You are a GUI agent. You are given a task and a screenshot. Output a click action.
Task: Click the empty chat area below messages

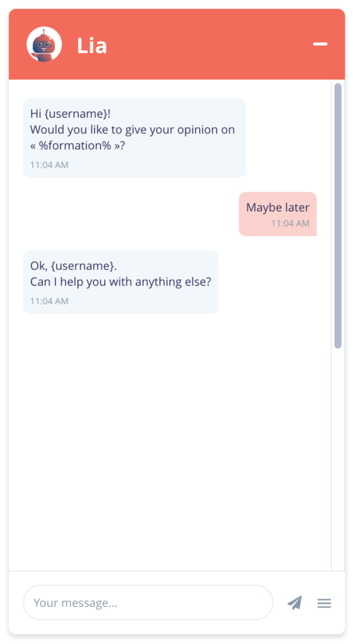tap(170, 441)
